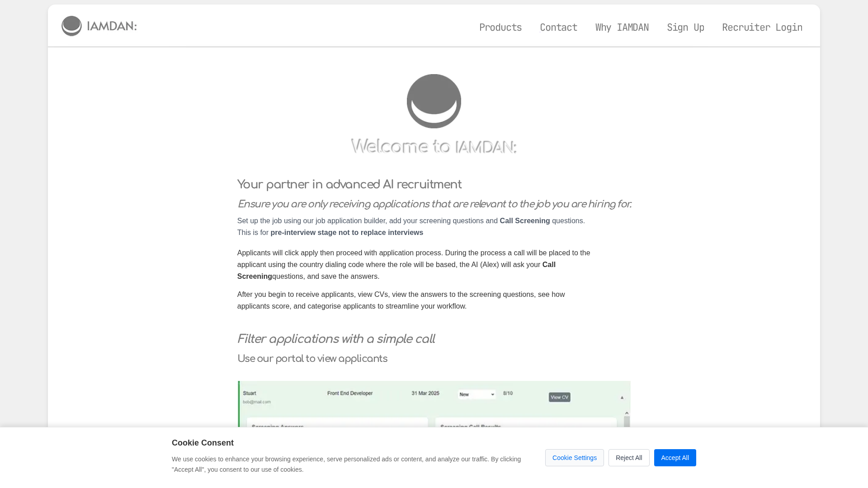Click the View CV button for Stuart

pos(559,397)
